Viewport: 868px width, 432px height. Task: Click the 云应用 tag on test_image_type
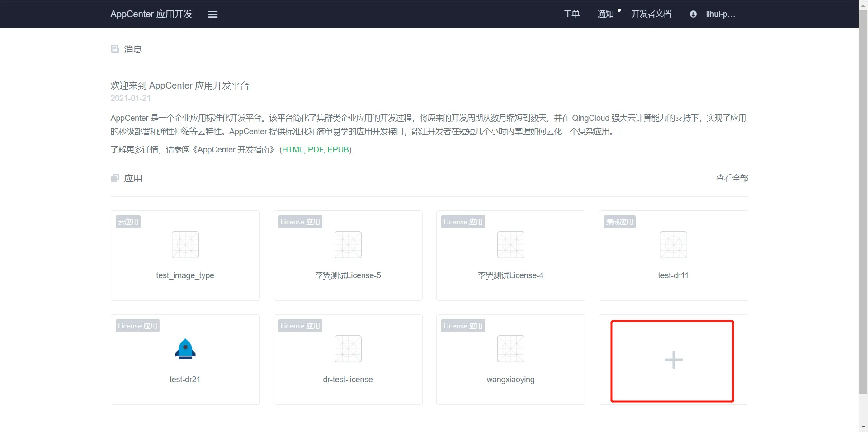pos(128,222)
